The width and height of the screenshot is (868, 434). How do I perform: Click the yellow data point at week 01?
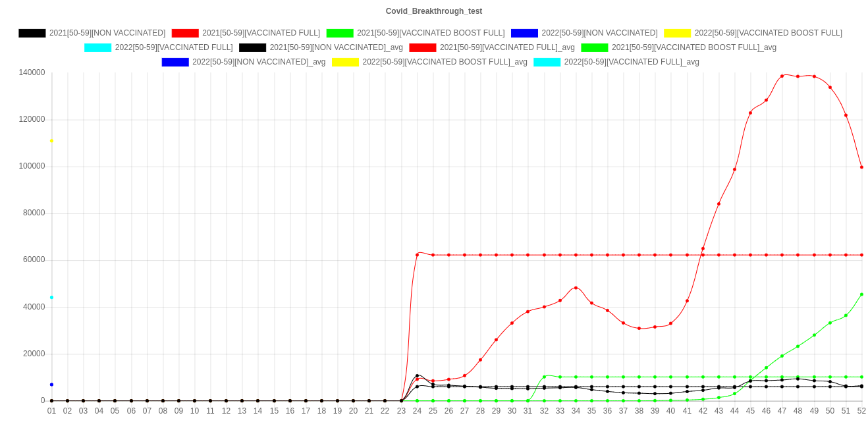pyautogui.click(x=51, y=141)
